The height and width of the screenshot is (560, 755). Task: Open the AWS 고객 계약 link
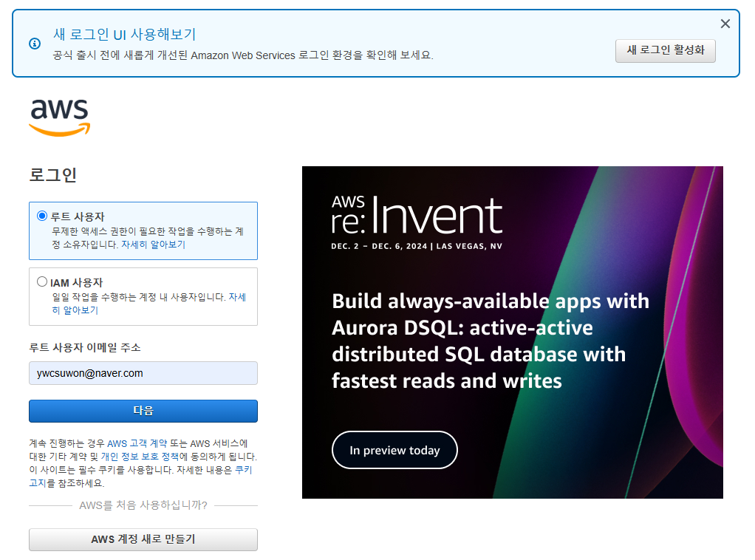pos(137,443)
